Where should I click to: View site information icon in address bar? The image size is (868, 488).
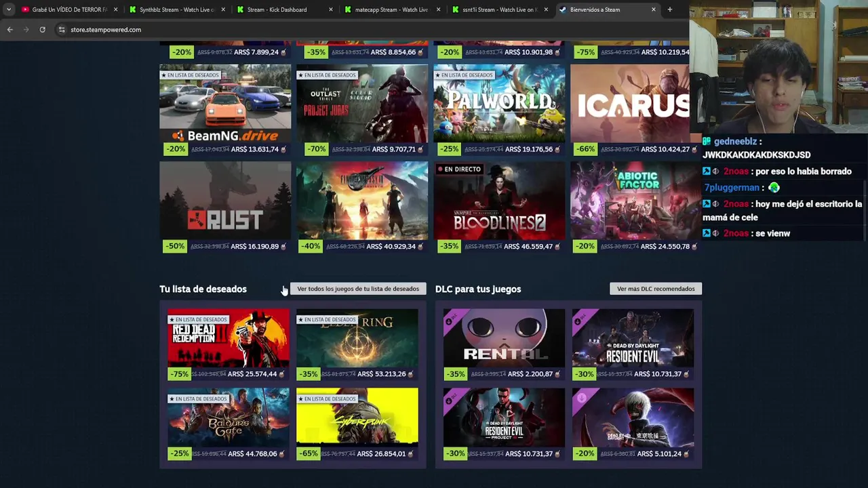pos(61,30)
